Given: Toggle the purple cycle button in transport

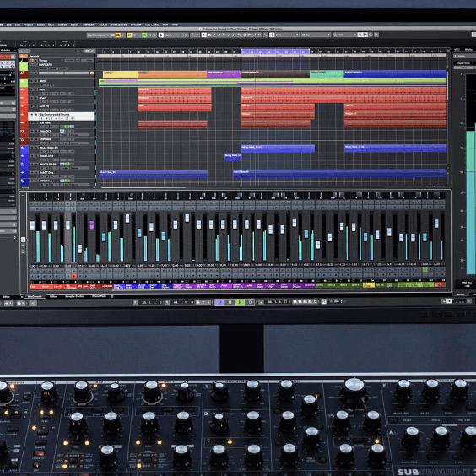Looking at the screenshot, I should click(x=219, y=302).
